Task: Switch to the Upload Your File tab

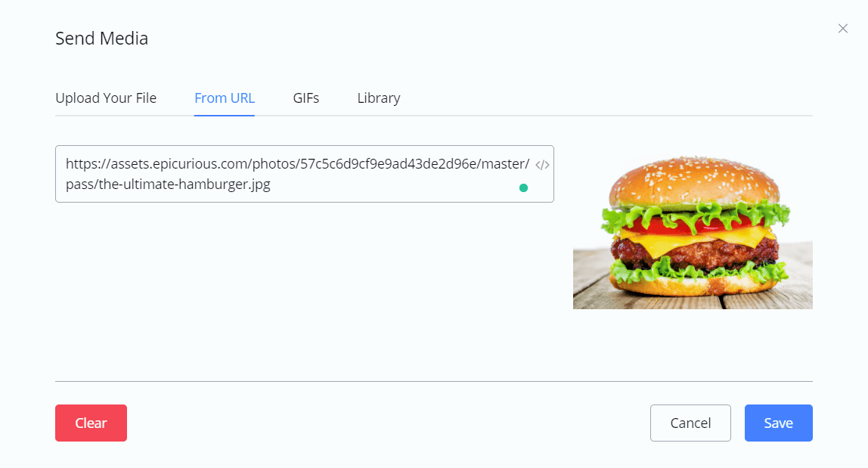Action: [106, 98]
